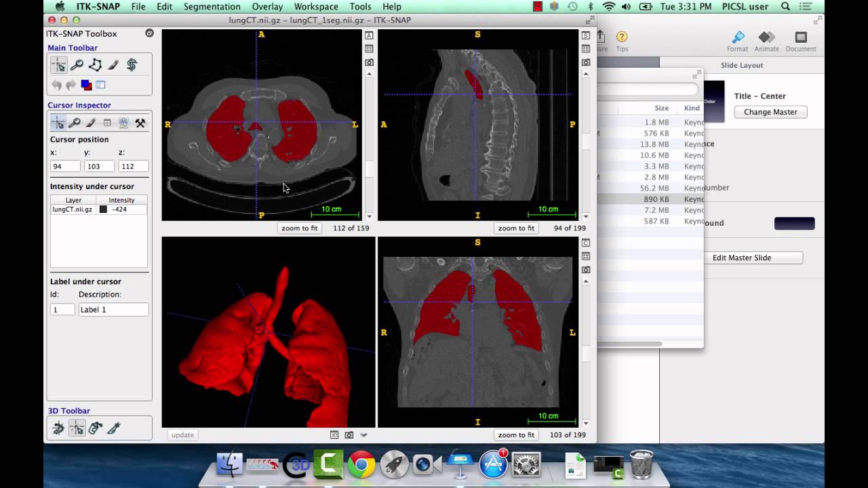The height and width of the screenshot is (488, 868).
Task: Open the Overlay menu
Action: click(x=267, y=7)
